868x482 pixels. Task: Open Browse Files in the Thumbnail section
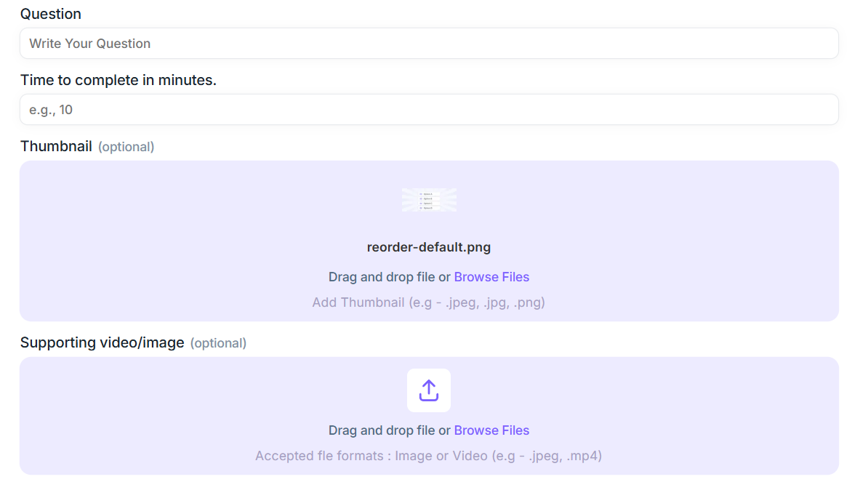[x=491, y=277]
